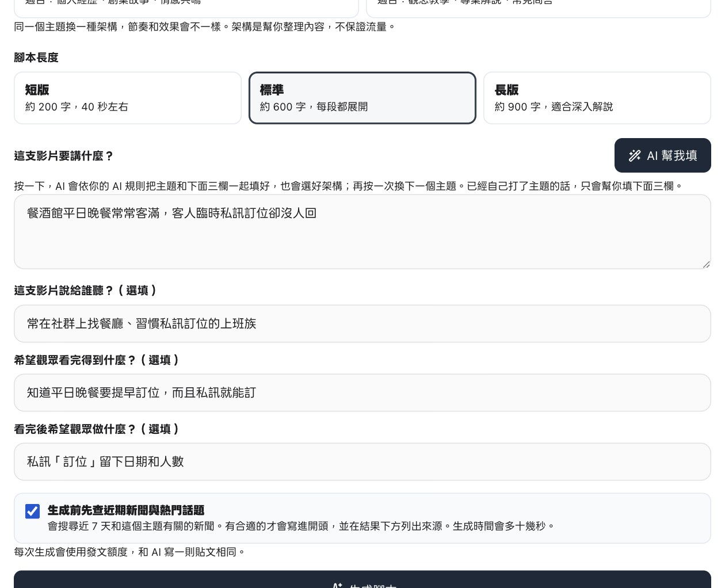Click text 每次生成會使用發文額度
Screen dimensions: 725x588
pos(71,552)
